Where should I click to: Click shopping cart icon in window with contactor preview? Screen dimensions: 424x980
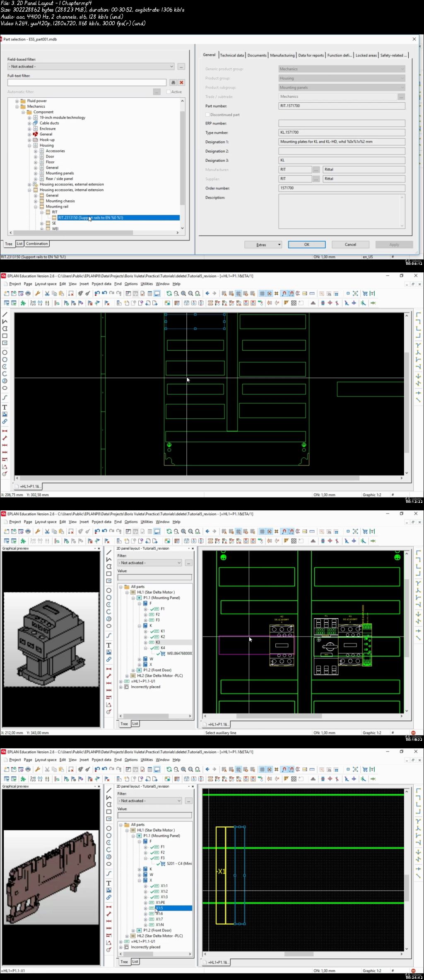click(365, 531)
